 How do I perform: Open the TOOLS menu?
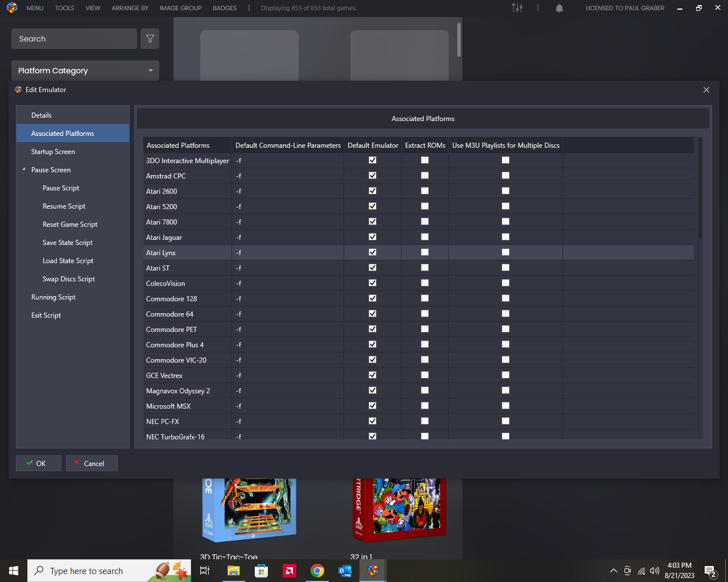[64, 8]
